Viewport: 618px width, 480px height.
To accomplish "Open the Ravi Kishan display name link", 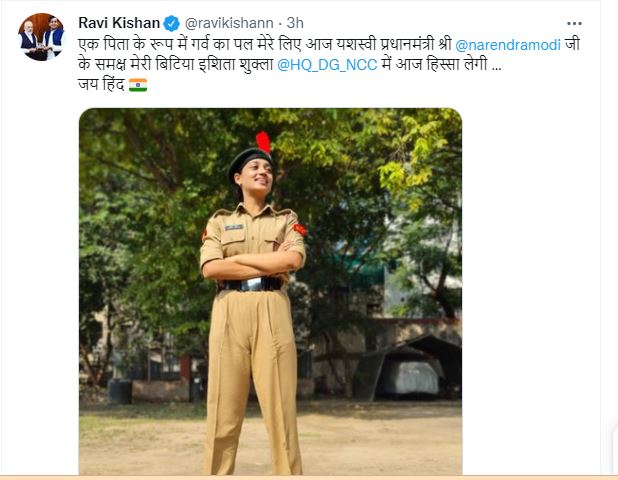I will click(119, 23).
